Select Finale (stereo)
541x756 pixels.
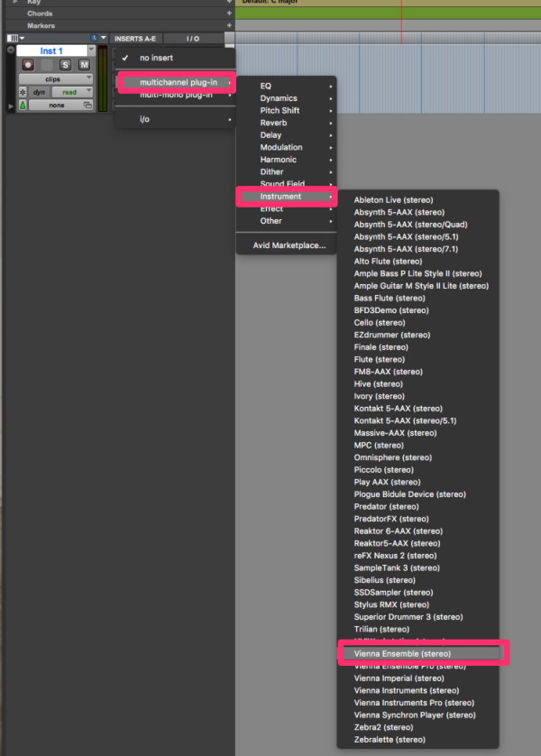(417, 347)
